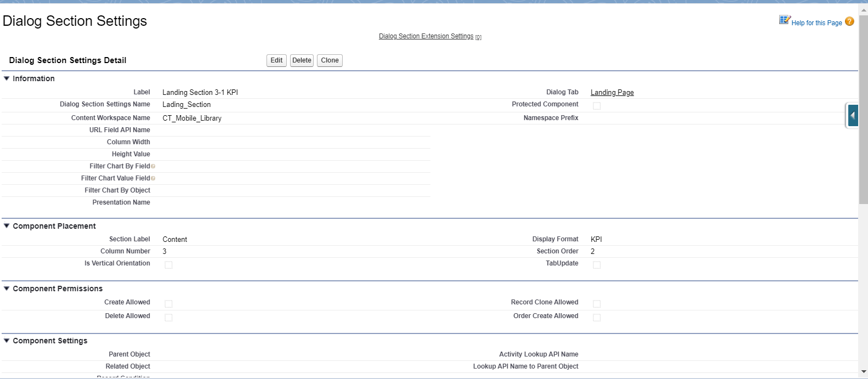Toggle the Delete Allowed checkbox

click(168, 318)
